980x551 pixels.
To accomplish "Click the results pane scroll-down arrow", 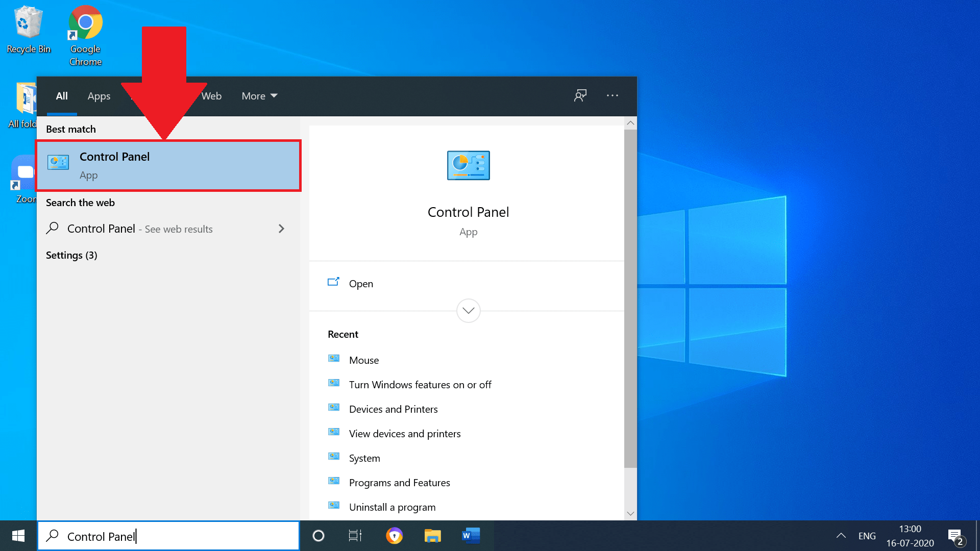I will tap(630, 513).
